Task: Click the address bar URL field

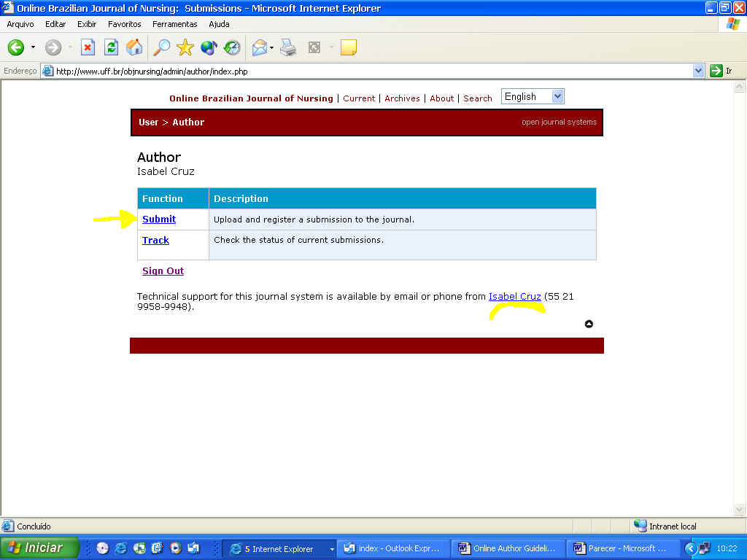Action: point(365,71)
